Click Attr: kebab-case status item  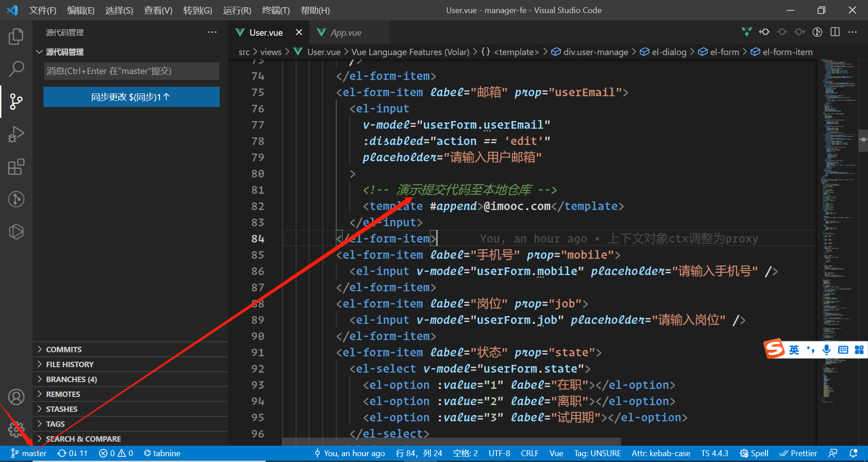pos(661,453)
